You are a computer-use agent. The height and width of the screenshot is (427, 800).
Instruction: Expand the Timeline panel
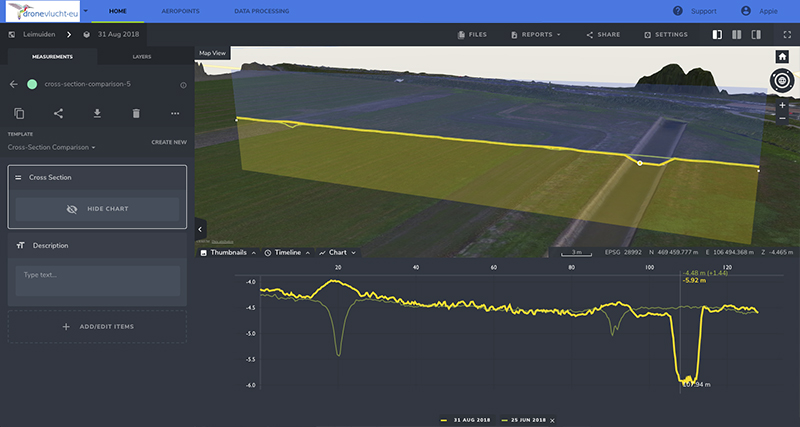coord(288,253)
